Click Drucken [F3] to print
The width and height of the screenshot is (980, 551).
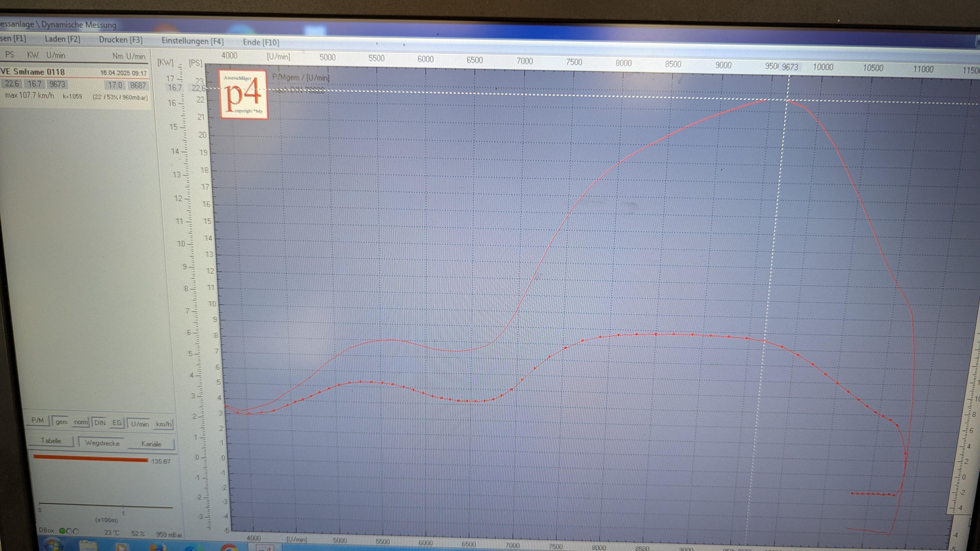[x=121, y=40]
